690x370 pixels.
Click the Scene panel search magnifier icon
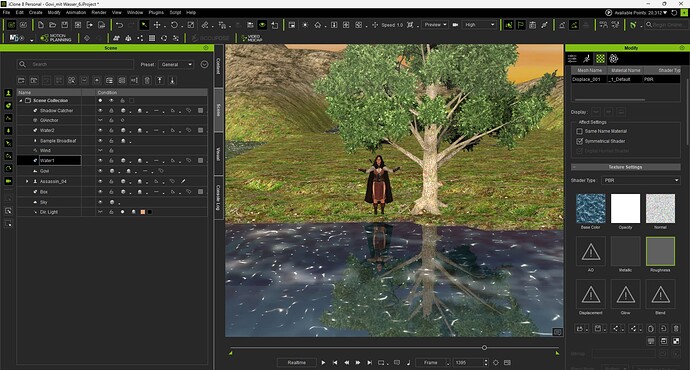point(22,64)
